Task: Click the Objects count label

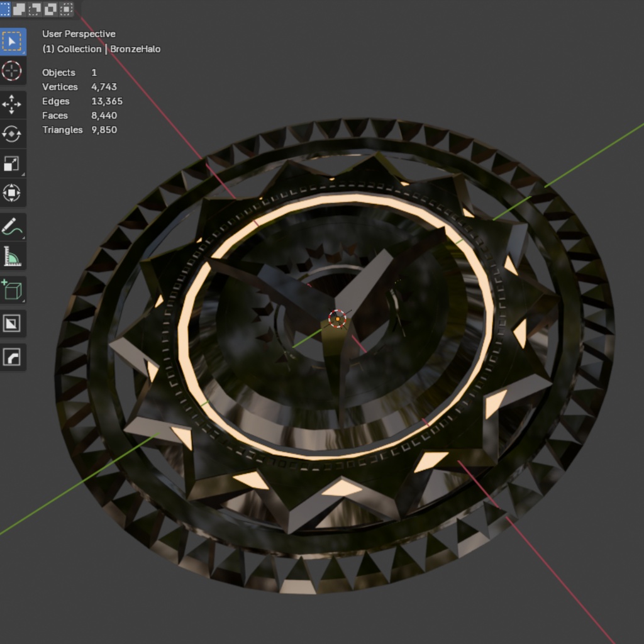Action: pos(58,73)
